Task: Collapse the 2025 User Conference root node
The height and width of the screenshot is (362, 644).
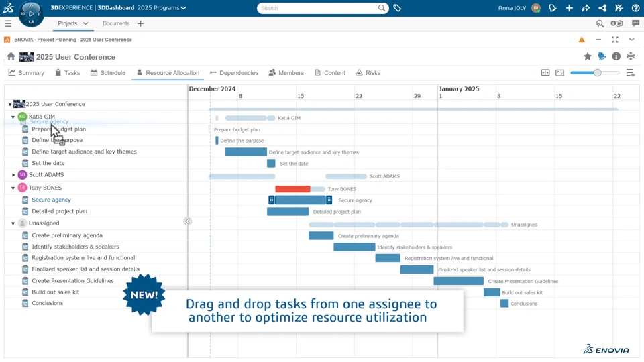Action: (10, 105)
